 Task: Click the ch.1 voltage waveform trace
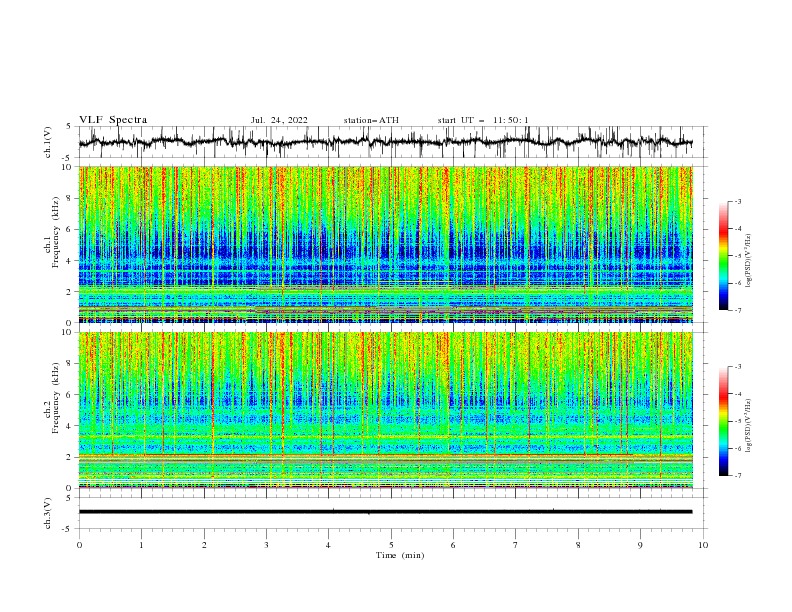click(x=385, y=142)
